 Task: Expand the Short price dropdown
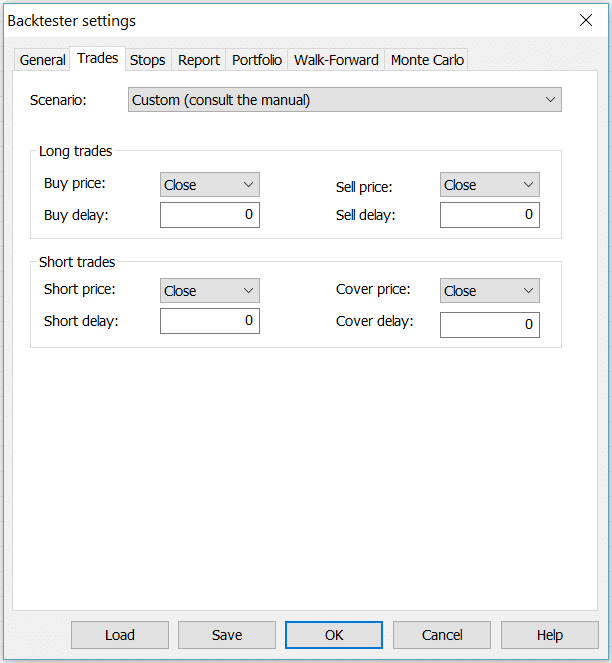tap(210, 291)
